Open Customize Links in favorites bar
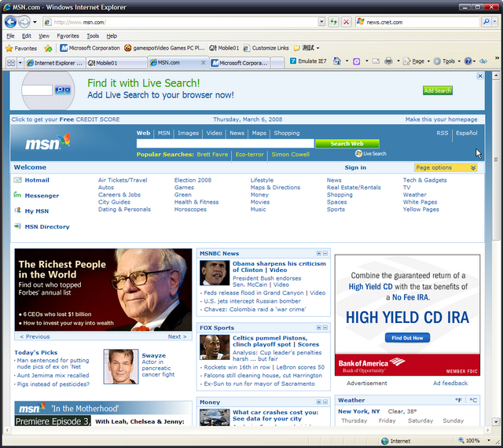 [266, 48]
